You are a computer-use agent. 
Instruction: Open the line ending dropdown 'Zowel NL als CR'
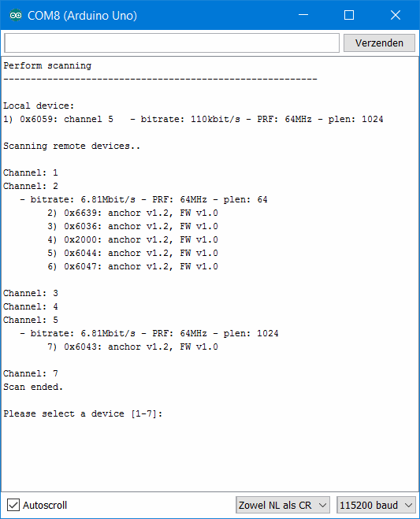tap(283, 505)
